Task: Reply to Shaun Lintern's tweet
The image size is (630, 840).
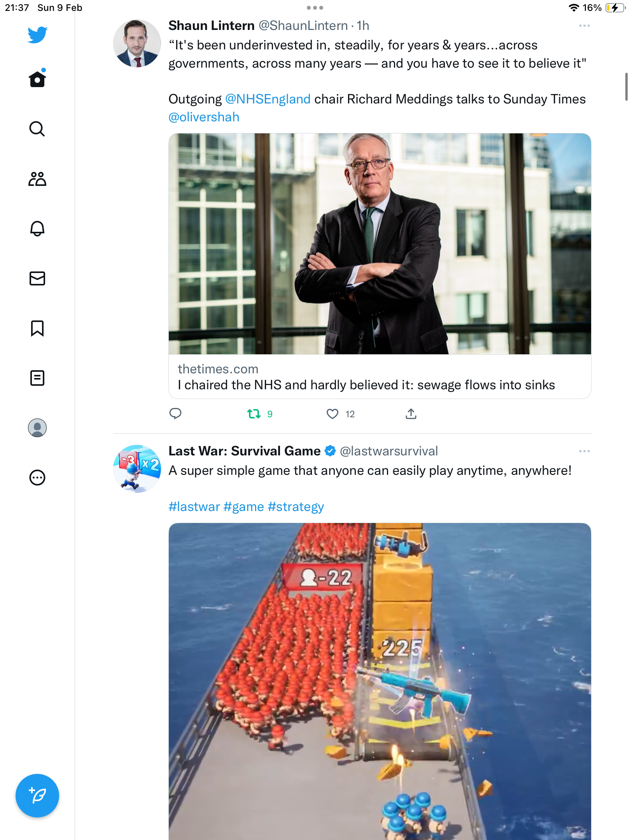Action: click(x=175, y=413)
